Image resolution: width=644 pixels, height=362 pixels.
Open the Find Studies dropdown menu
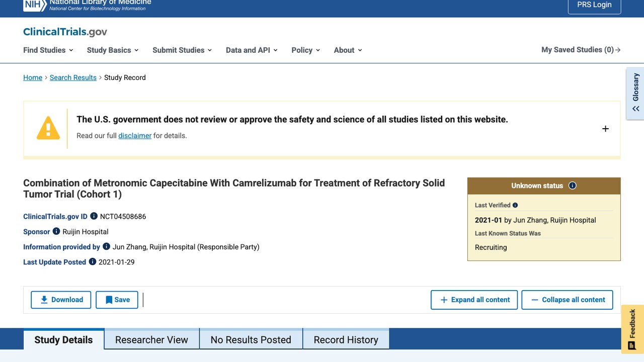(48, 50)
